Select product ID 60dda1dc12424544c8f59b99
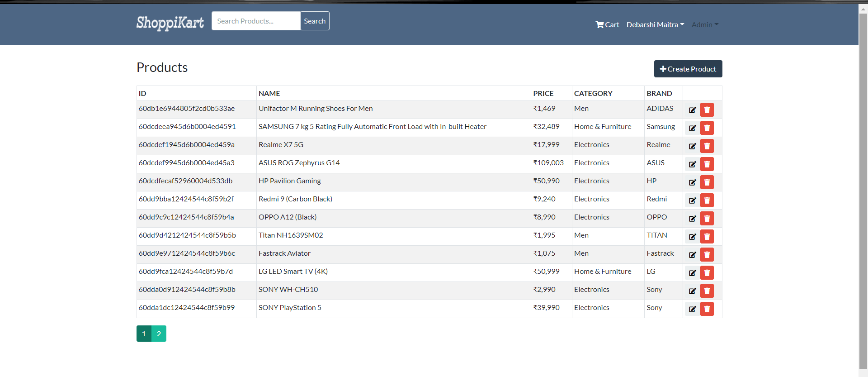 point(187,308)
